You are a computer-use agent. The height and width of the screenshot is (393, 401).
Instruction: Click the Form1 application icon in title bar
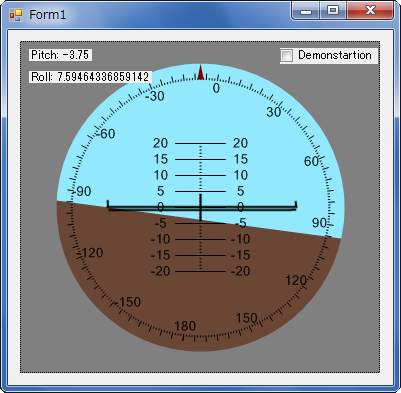(x=16, y=15)
